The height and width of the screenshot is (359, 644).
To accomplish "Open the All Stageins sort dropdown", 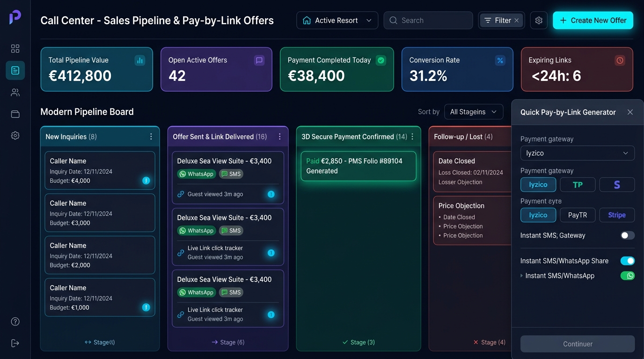I will tap(474, 112).
